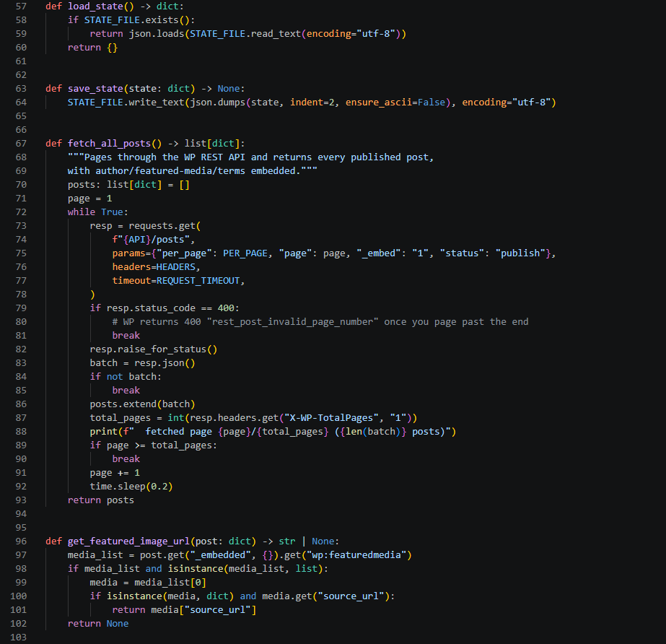Screen dimensions: 666x644
Task: Click 'return posts' on line 93
Action: 101,500
